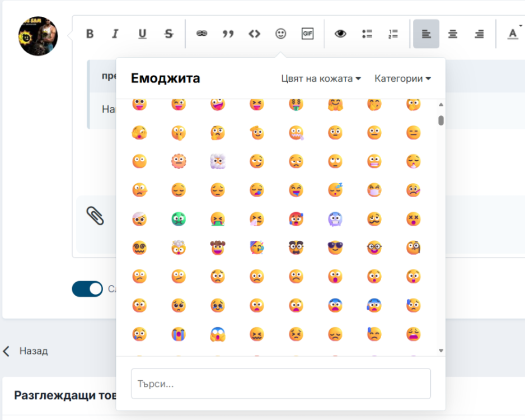Click the emoji list scrollbar thumb

coord(441,120)
